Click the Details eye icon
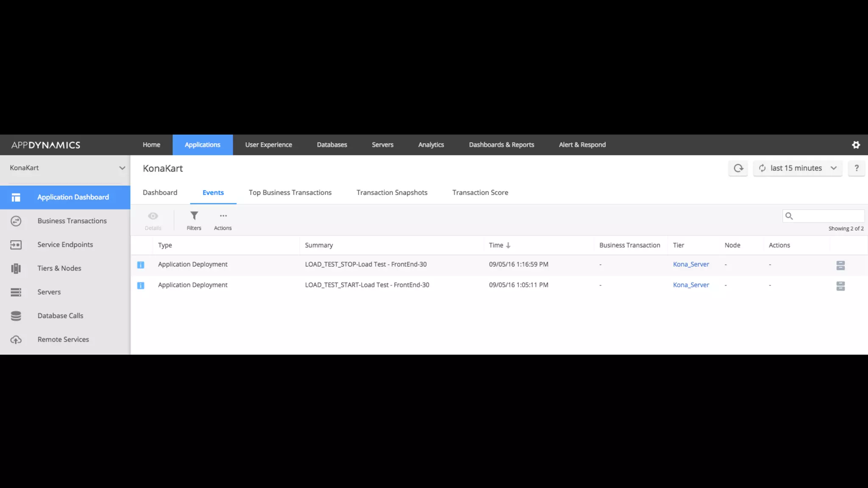 pos(153,216)
